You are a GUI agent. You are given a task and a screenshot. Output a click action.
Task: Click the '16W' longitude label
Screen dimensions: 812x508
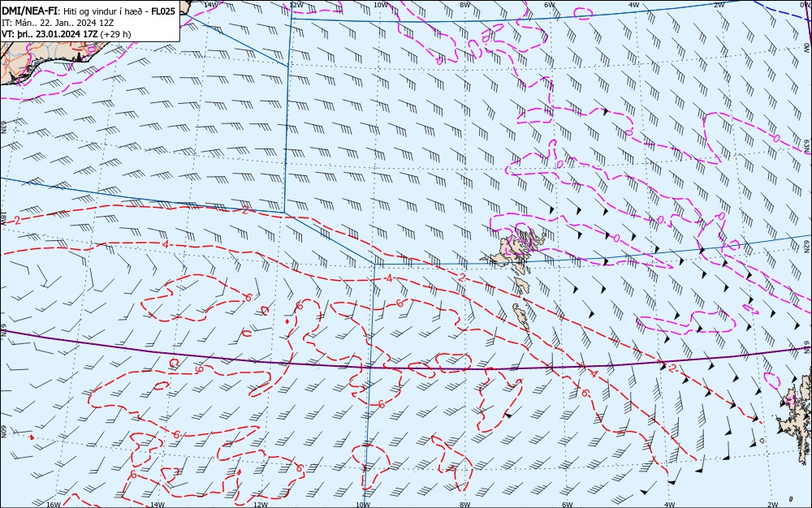click(x=54, y=505)
